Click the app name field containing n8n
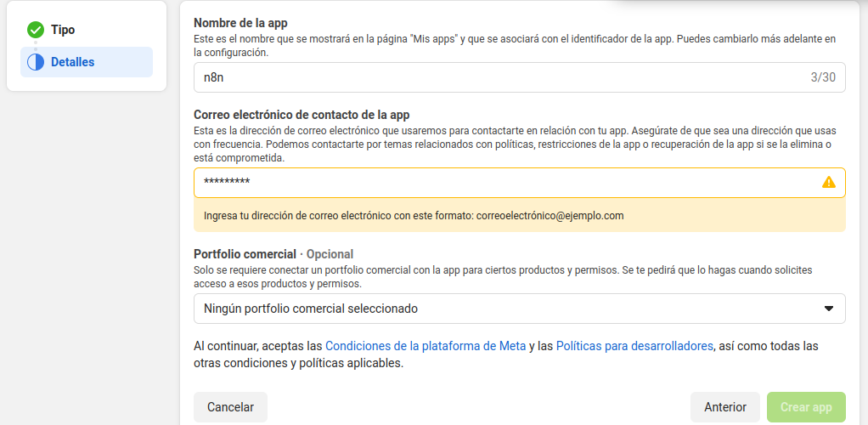This screenshot has width=868, height=425. [x=519, y=77]
